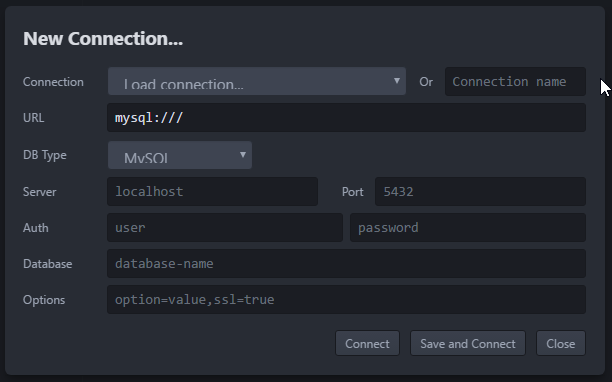Click the Options field with option=value,ssl=true

tap(347, 299)
